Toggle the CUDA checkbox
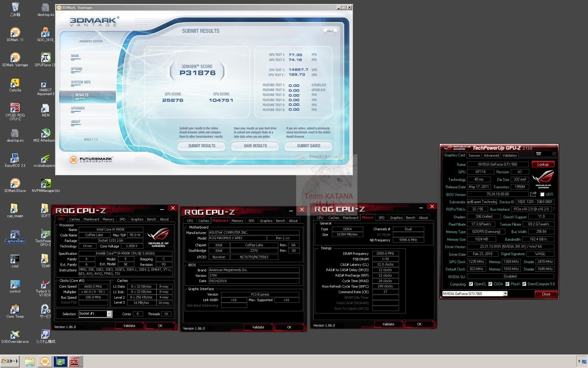Viewport: 588px width, 368px height. click(490, 284)
